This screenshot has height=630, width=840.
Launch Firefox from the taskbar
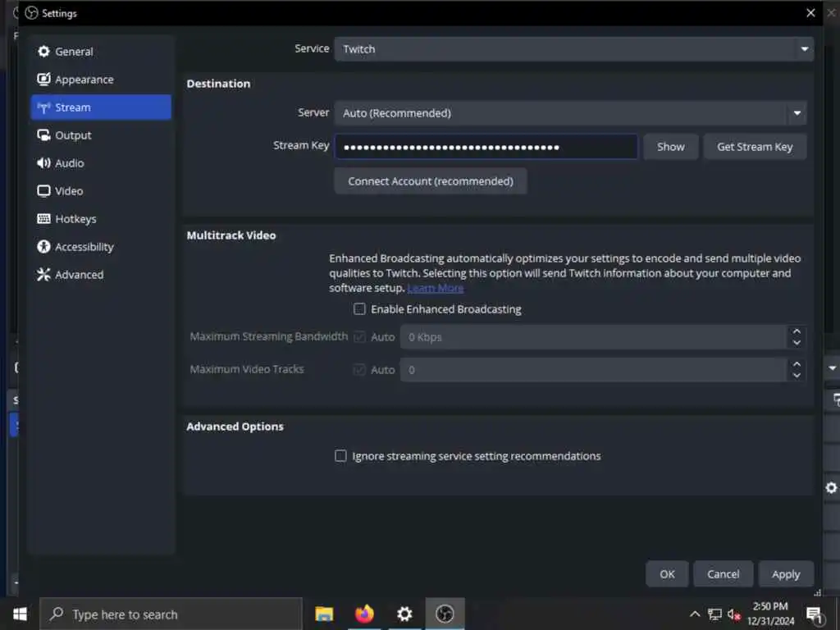click(x=364, y=614)
